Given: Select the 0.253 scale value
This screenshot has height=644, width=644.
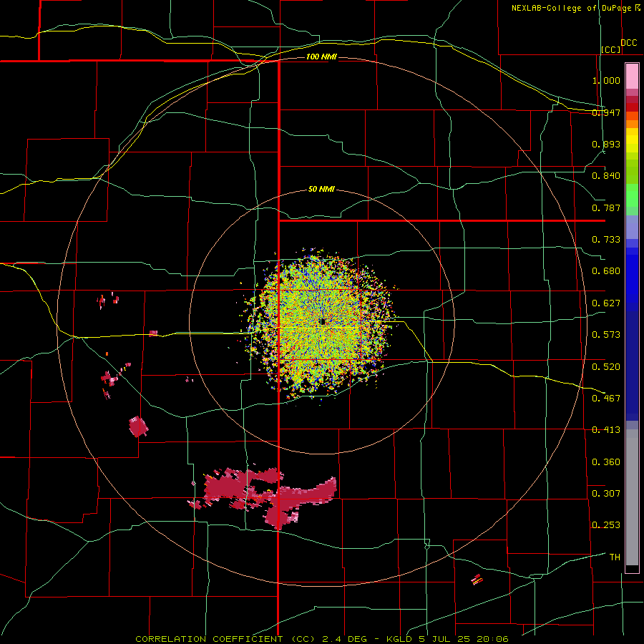Looking at the screenshot, I should tap(606, 525).
